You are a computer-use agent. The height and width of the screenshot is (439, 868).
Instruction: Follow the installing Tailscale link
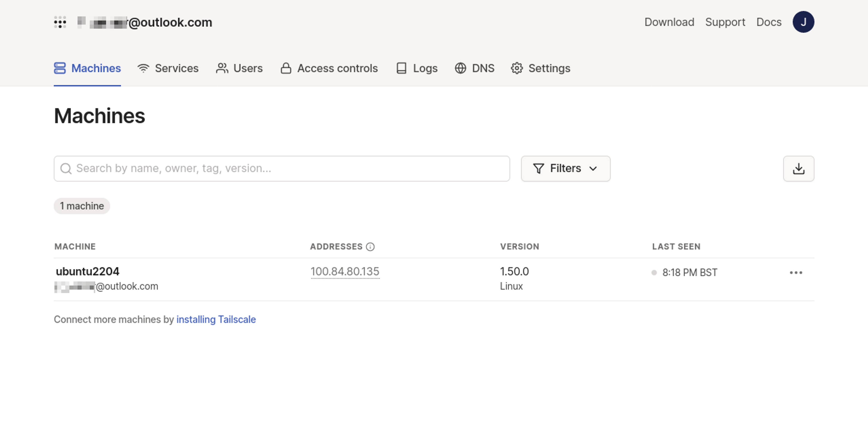point(216,319)
